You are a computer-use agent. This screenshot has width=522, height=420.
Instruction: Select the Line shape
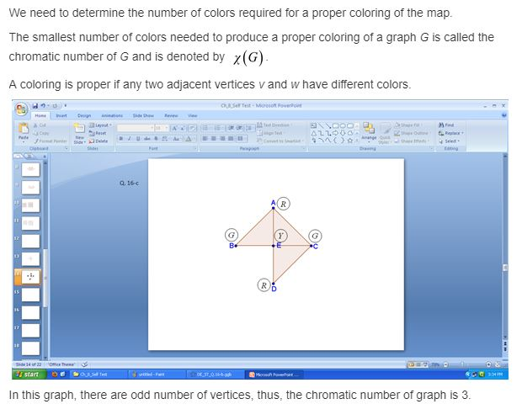click(x=321, y=125)
